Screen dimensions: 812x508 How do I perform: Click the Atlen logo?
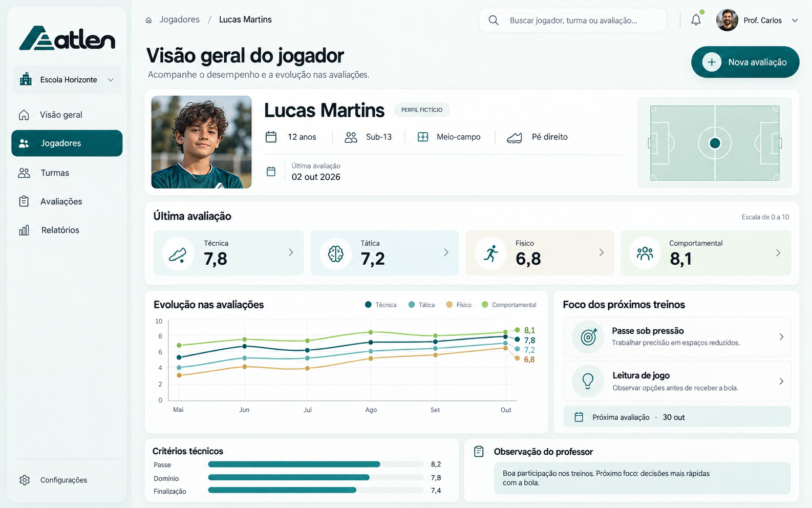(67, 38)
